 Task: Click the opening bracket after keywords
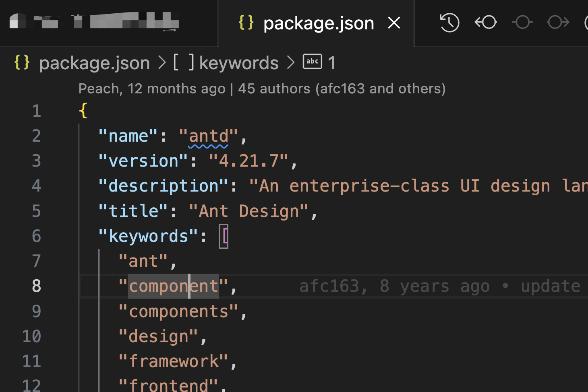coord(224,236)
